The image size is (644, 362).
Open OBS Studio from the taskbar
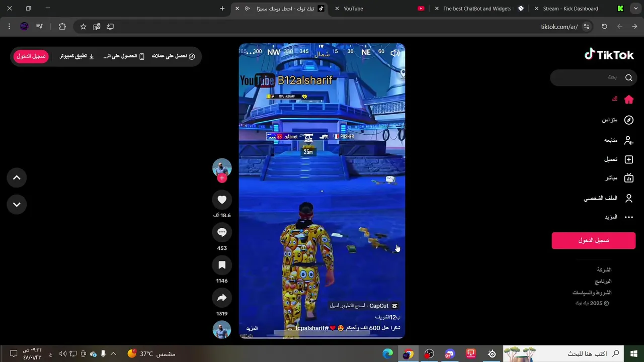coord(429,354)
